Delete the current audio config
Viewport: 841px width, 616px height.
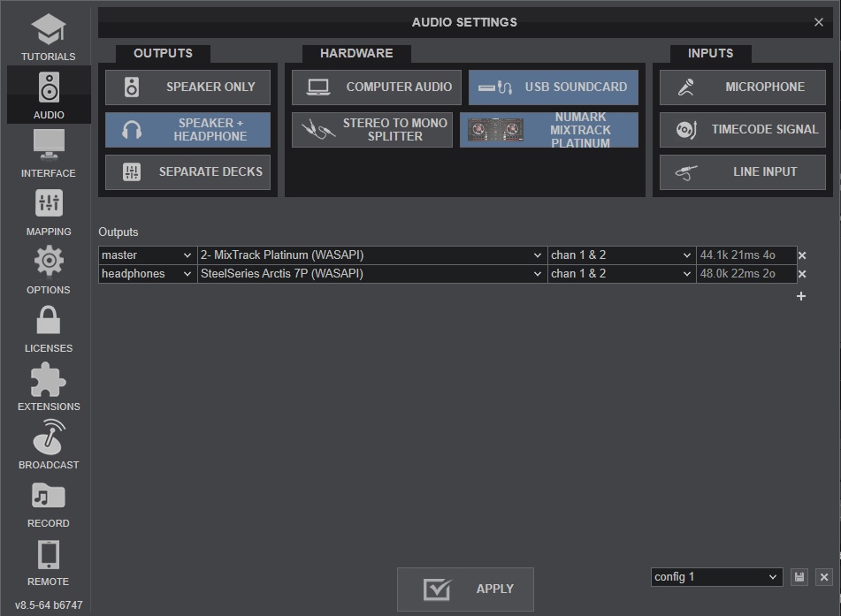tap(824, 577)
